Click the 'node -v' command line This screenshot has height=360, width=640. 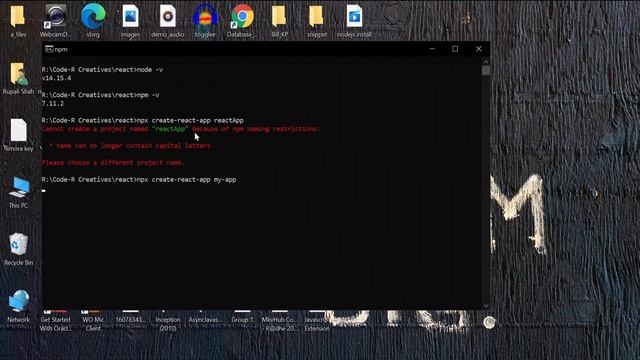(x=102, y=70)
